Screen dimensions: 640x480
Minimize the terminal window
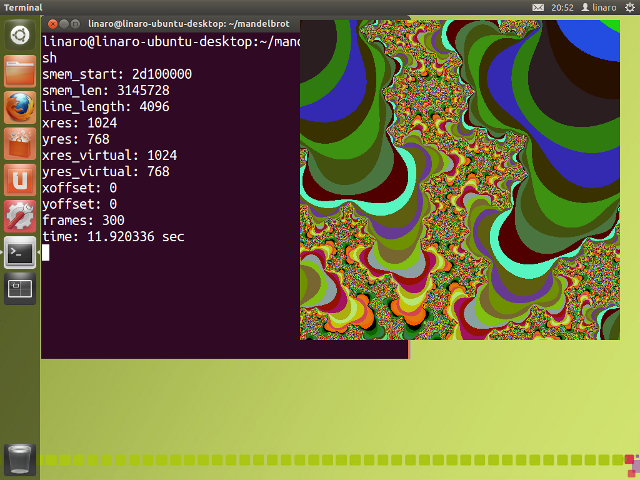click(x=63, y=22)
